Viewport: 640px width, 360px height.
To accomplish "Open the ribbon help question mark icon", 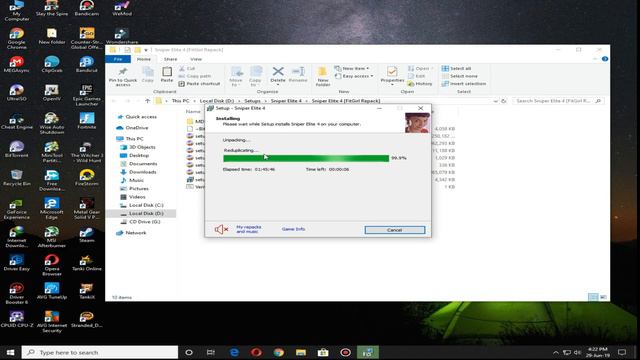I will tap(605, 59).
